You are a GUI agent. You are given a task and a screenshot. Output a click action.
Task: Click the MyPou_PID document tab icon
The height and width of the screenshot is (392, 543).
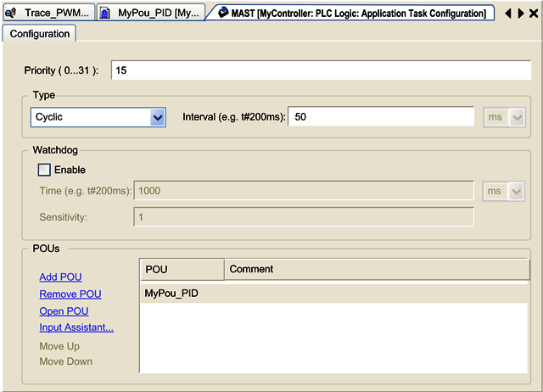pos(105,14)
